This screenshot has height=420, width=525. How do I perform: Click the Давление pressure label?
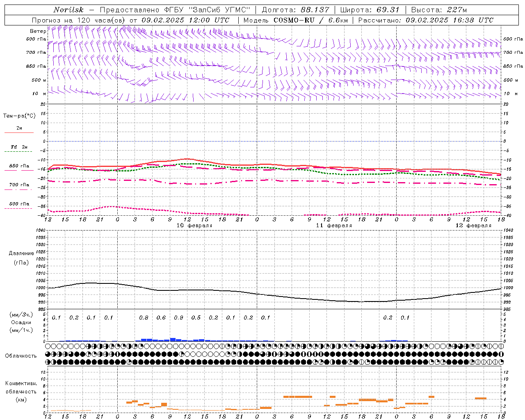pyautogui.click(x=21, y=253)
